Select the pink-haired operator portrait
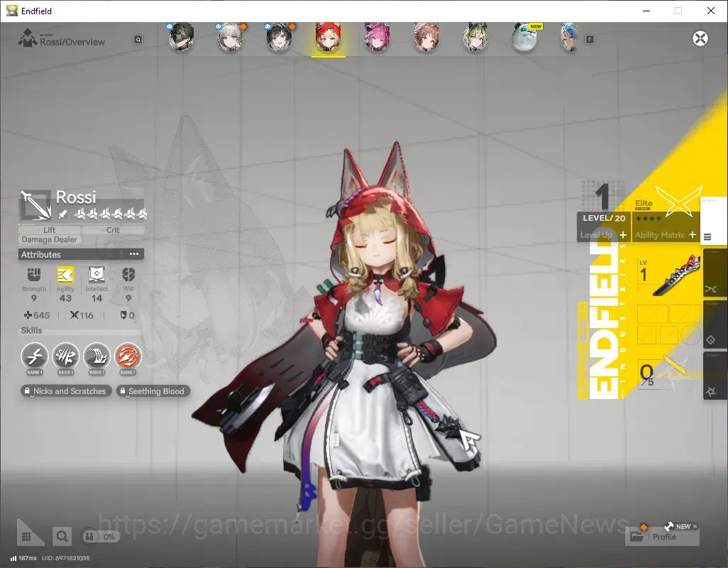Image resolution: width=728 pixels, height=568 pixels. point(377,37)
